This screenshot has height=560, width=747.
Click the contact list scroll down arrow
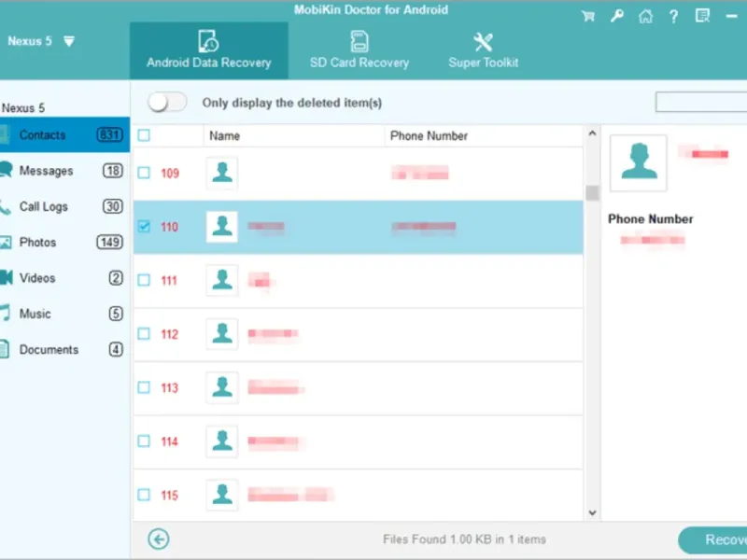(x=592, y=512)
